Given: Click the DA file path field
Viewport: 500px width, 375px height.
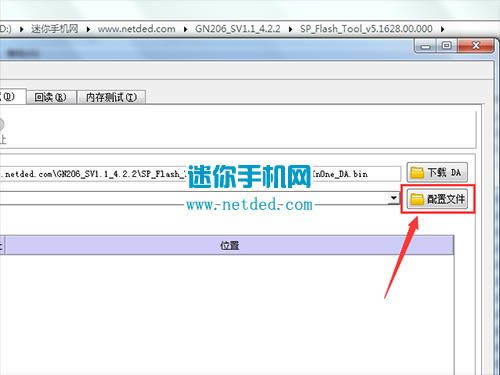Looking at the screenshot, I should pos(200,174).
